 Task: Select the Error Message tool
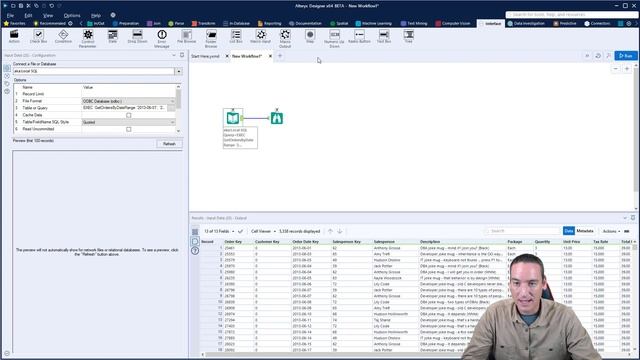click(162, 39)
